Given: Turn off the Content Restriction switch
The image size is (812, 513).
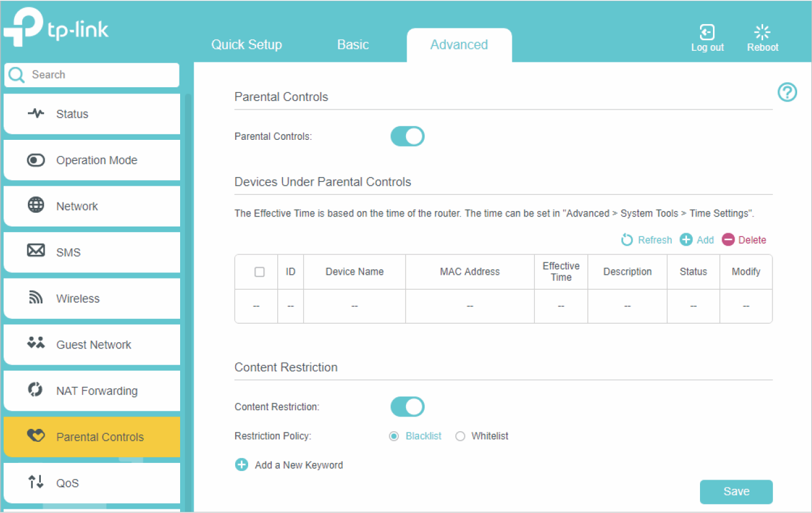Looking at the screenshot, I should pyautogui.click(x=407, y=407).
